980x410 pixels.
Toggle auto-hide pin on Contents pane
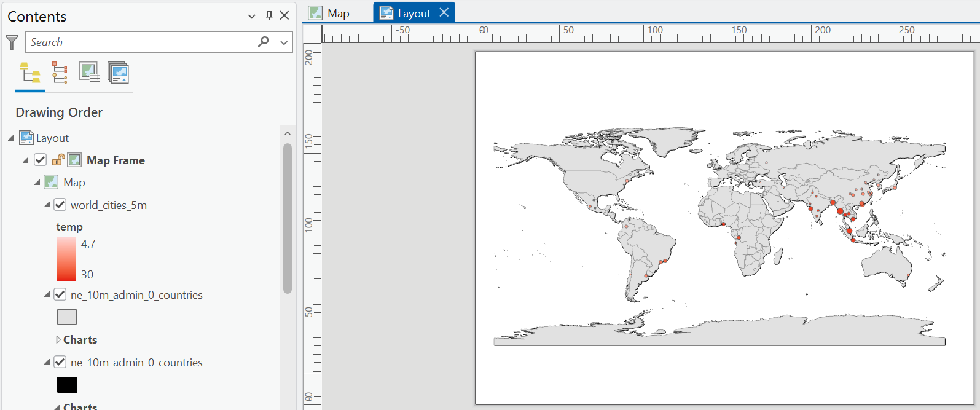[269, 16]
